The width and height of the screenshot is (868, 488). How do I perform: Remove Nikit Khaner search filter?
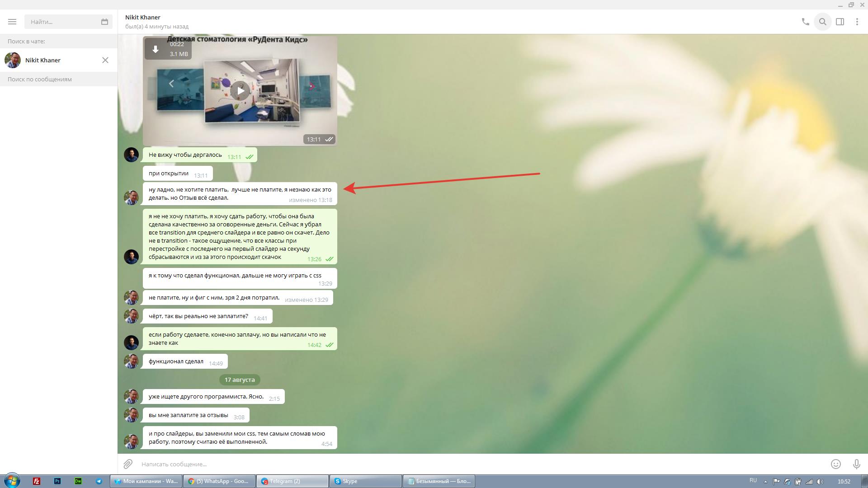105,60
